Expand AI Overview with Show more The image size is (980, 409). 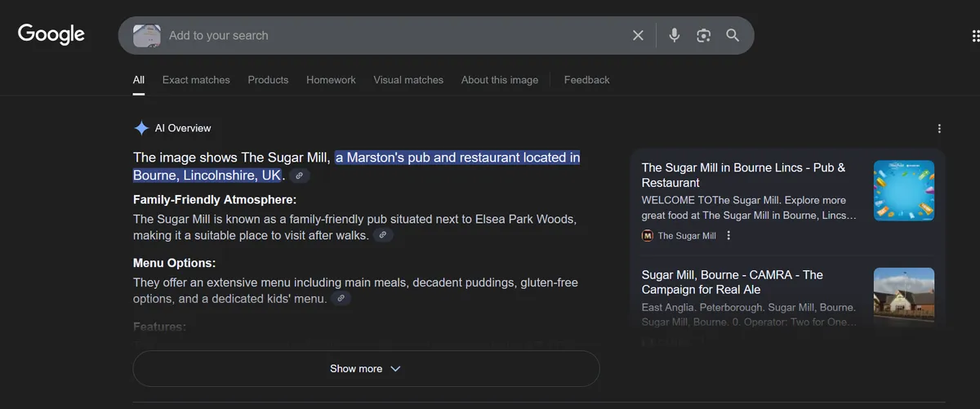[366, 369]
